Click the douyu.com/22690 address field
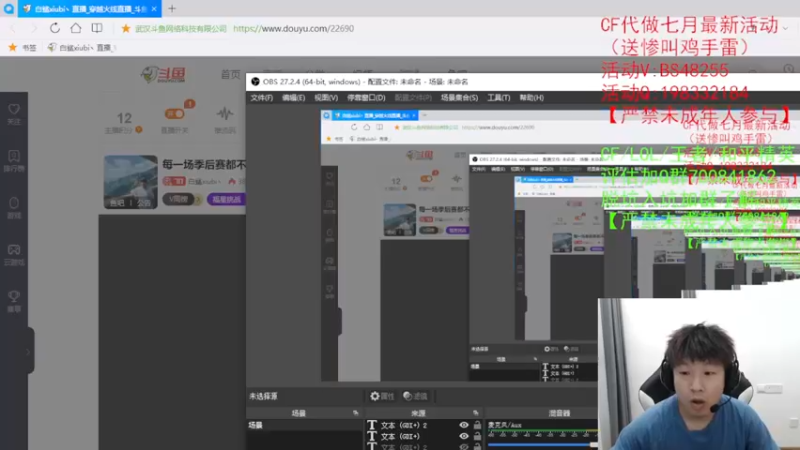800x450 pixels. click(x=293, y=29)
